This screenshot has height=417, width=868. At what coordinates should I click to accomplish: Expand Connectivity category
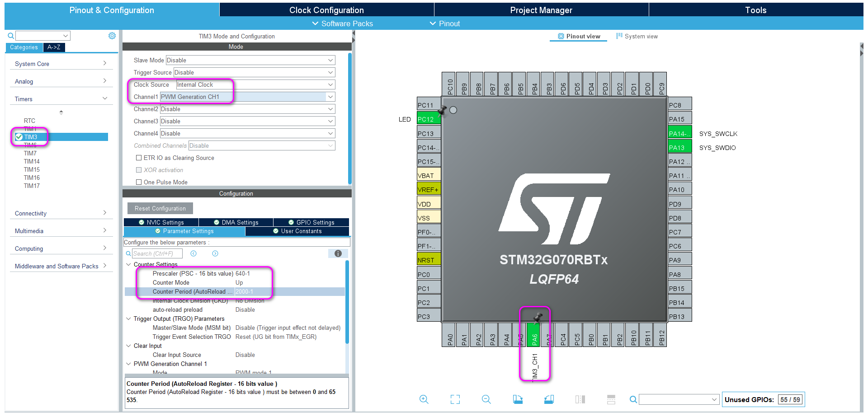coord(61,213)
